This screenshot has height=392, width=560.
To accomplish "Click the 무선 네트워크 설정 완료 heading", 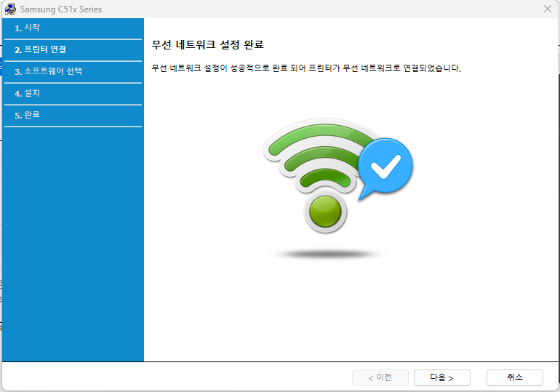I will point(207,44).
